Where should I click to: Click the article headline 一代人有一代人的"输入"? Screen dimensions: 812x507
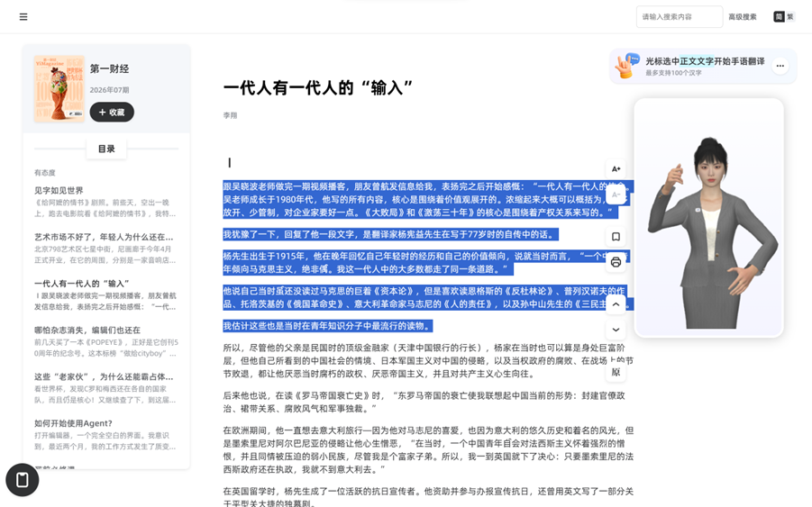click(317, 87)
